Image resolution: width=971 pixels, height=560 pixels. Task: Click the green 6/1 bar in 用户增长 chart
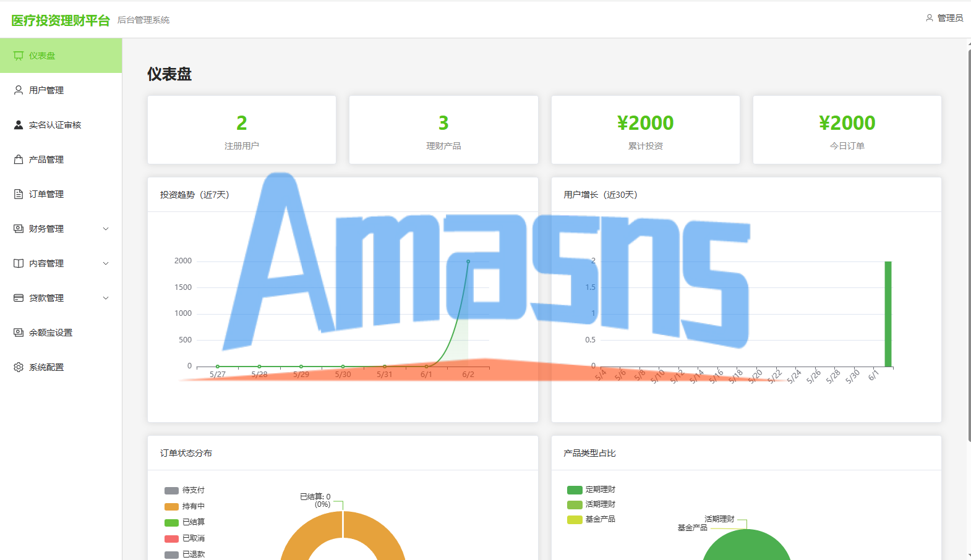pyautogui.click(x=888, y=314)
